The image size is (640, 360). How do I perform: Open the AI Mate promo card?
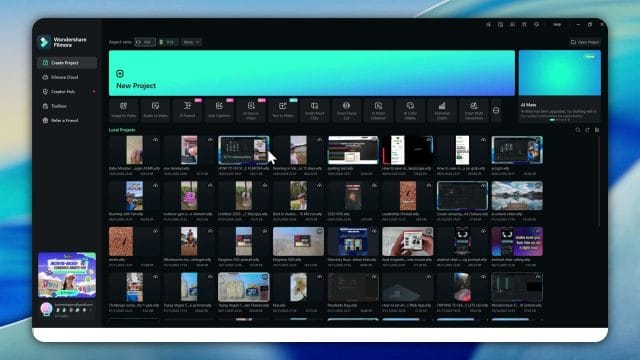click(559, 86)
